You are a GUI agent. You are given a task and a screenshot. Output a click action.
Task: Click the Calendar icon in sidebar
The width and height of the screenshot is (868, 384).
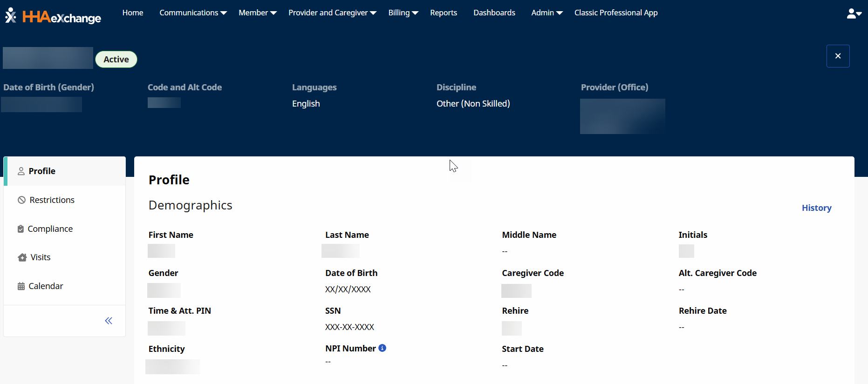coord(21,286)
